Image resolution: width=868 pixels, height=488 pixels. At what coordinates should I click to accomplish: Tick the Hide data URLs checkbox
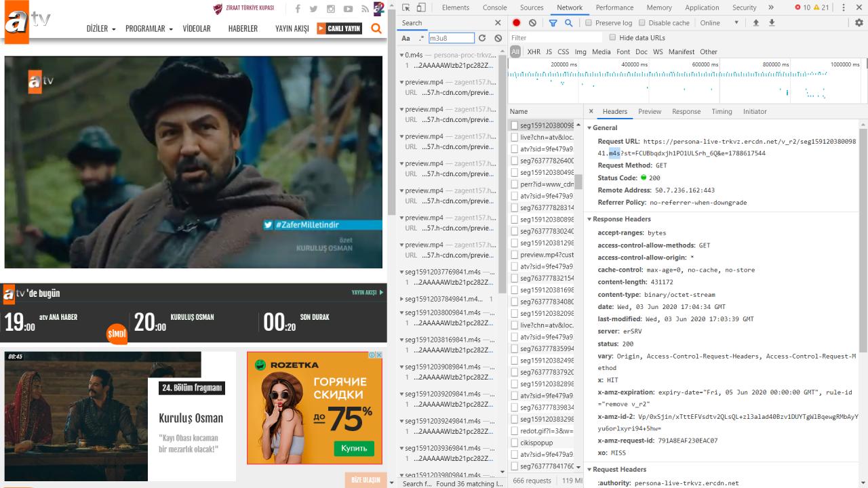612,38
